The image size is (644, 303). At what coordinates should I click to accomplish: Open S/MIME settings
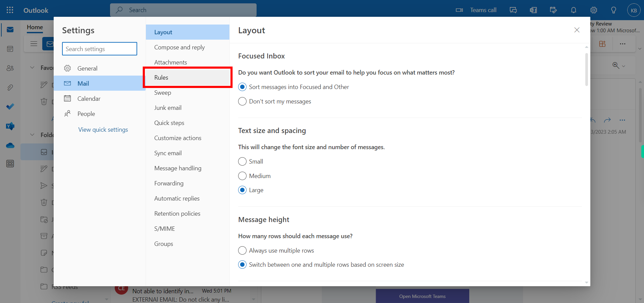tap(187, 229)
